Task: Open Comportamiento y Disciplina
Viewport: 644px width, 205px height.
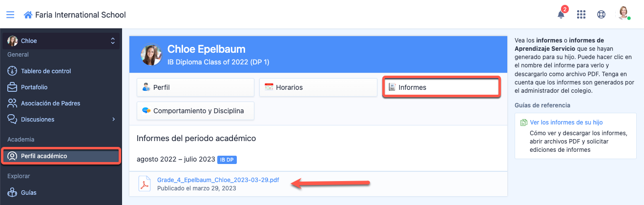Action: (x=195, y=111)
